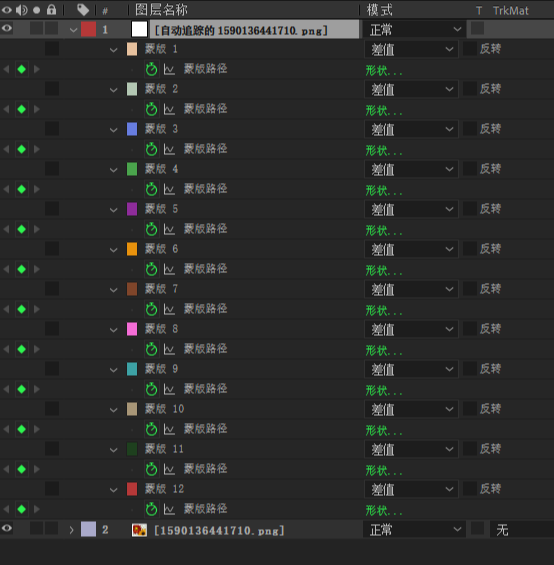The image size is (554, 565).
Task: Enable 反转 checkbox for 蒙版 7
Action: (x=470, y=289)
